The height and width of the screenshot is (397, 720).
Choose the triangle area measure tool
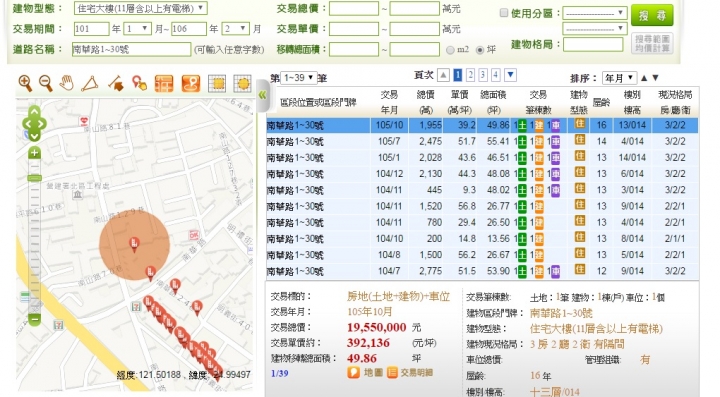coord(90,84)
